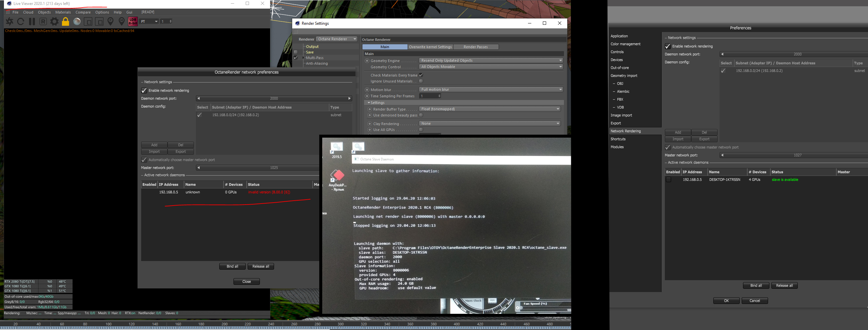Screen dimensions: 868x330
Task: Uncheck Check Materials Every frame
Action: tap(421, 75)
